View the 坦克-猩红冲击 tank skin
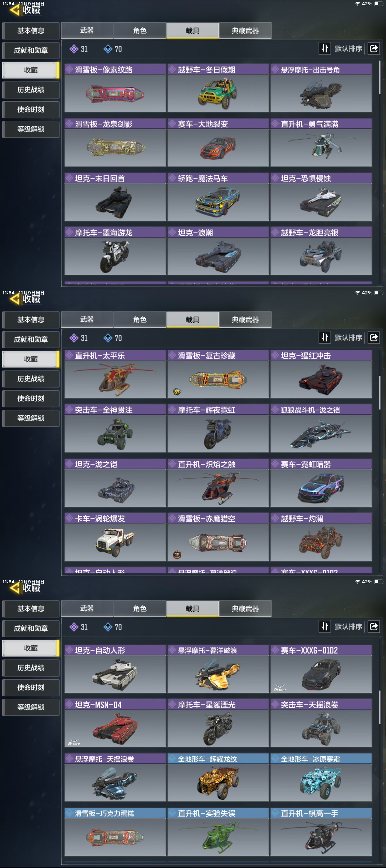Viewport: 386px width, 868px height. click(321, 374)
